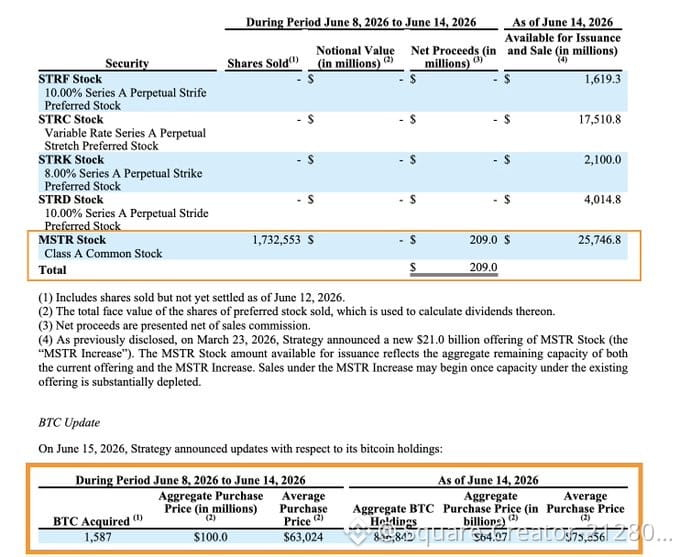Select "10.00% Series A Perpetual Strife" description
The height and width of the screenshot is (557, 680).
125,93
